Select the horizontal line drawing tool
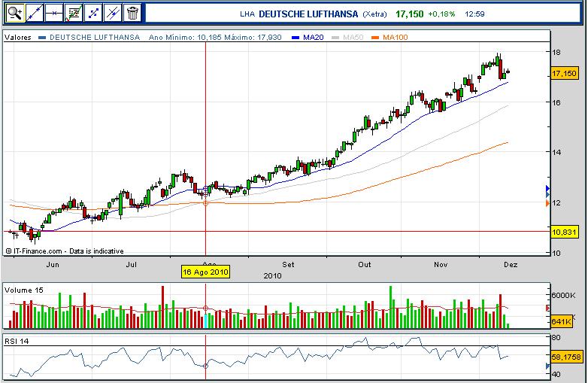 point(54,13)
